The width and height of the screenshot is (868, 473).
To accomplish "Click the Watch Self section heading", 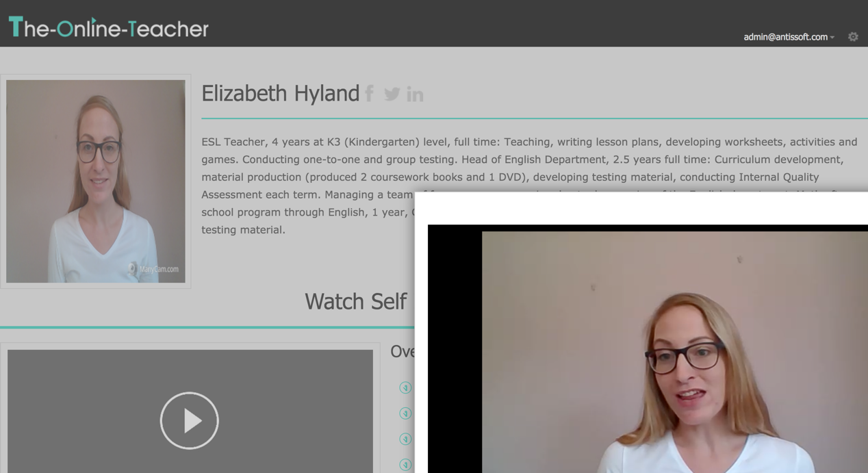I will [355, 301].
